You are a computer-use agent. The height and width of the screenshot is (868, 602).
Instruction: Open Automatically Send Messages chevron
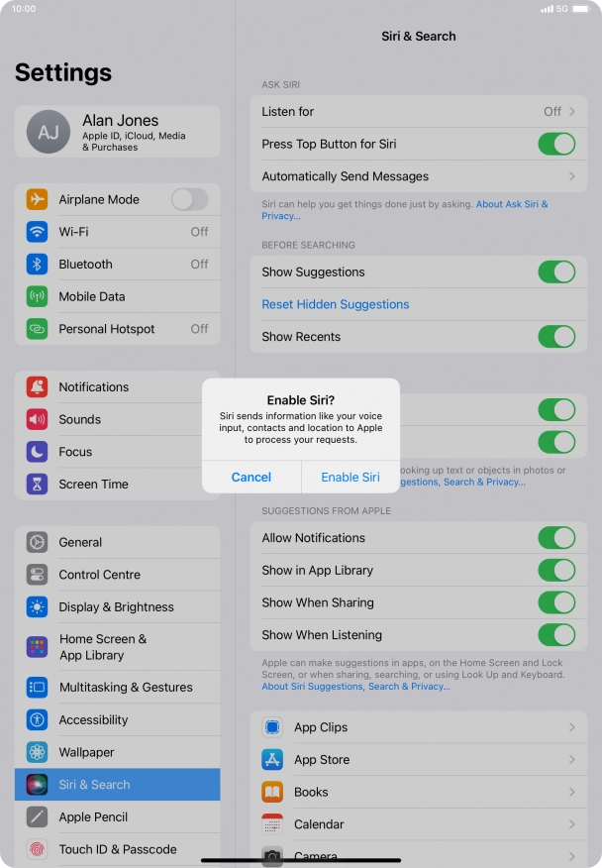point(572,176)
